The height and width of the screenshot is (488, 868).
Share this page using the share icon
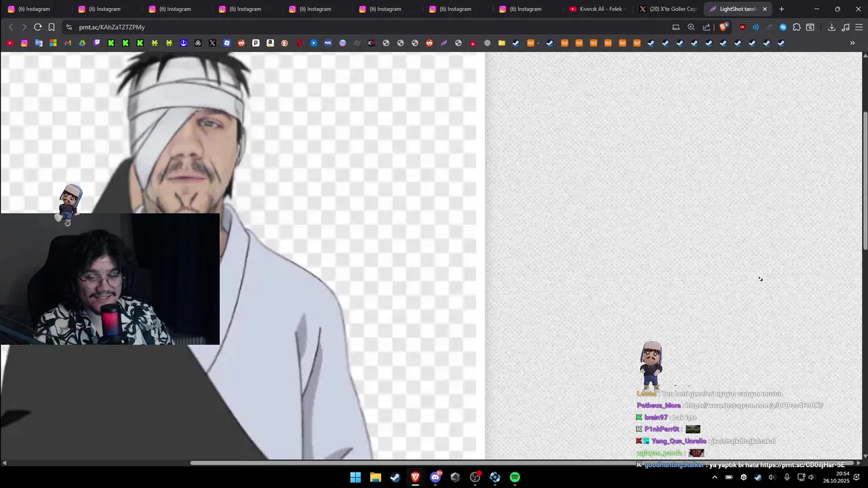click(x=707, y=27)
